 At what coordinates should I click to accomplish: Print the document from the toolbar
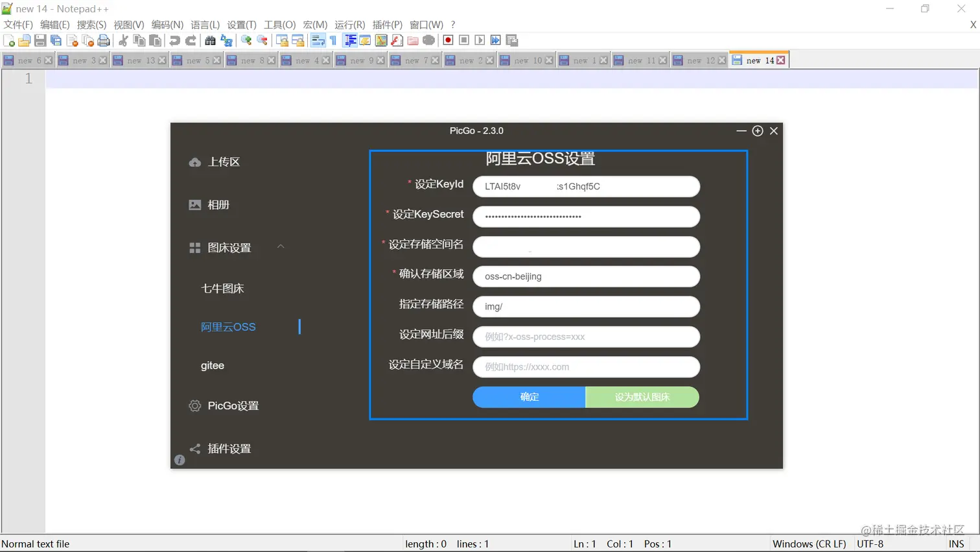tap(104, 40)
